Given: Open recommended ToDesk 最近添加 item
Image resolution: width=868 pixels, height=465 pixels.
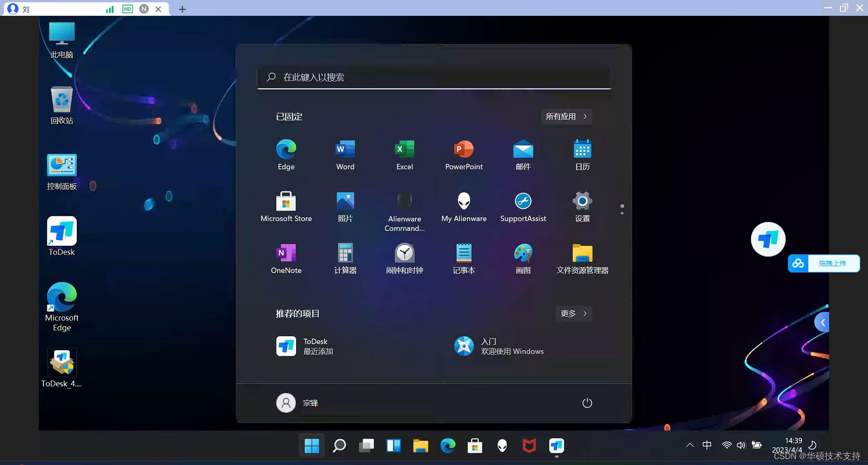Looking at the screenshot, I should (305, 346).
